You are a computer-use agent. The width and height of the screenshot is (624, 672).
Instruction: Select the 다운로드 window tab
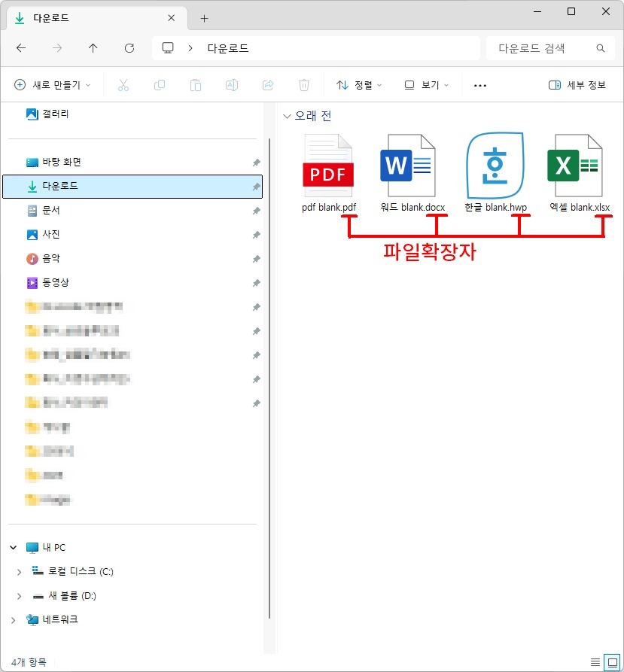(96, 18)
